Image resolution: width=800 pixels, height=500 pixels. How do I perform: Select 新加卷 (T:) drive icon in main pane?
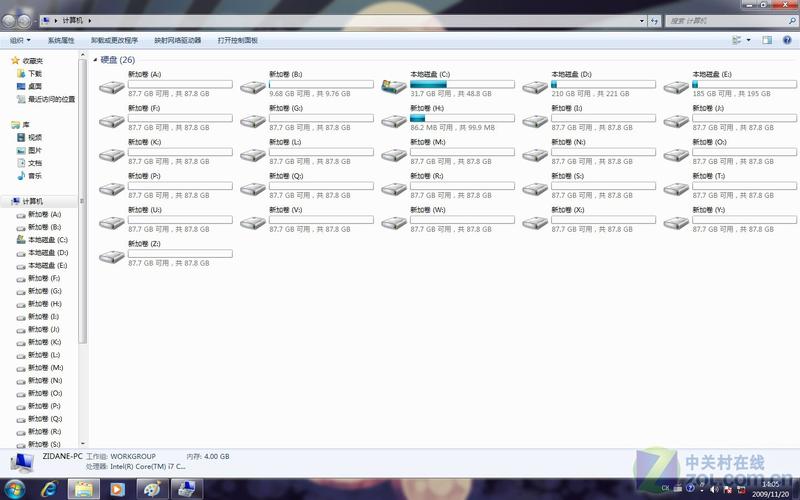pyautogui.click(x=676, y=189)
